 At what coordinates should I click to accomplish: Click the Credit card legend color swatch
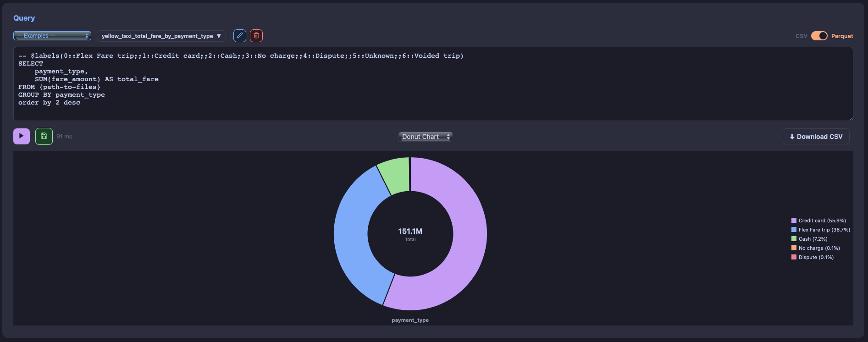coord(794,221)
